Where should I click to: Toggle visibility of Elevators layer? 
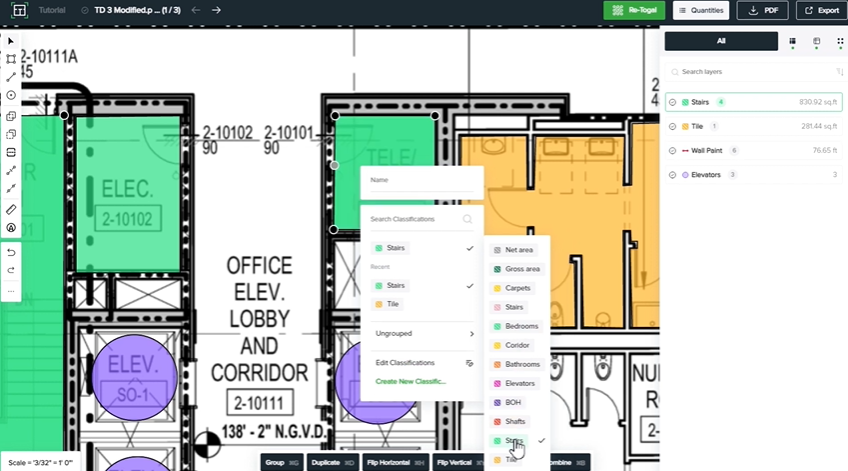click(x=672, y=175)
